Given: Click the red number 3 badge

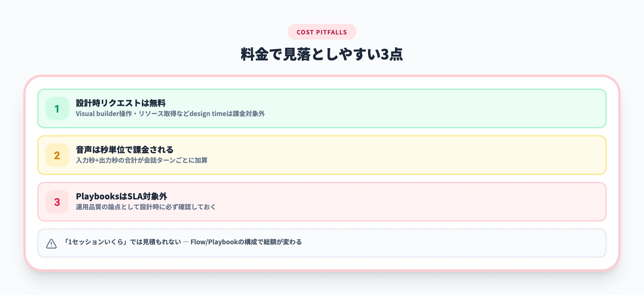Looking at the screenshot, I should [x=57, y=202].
